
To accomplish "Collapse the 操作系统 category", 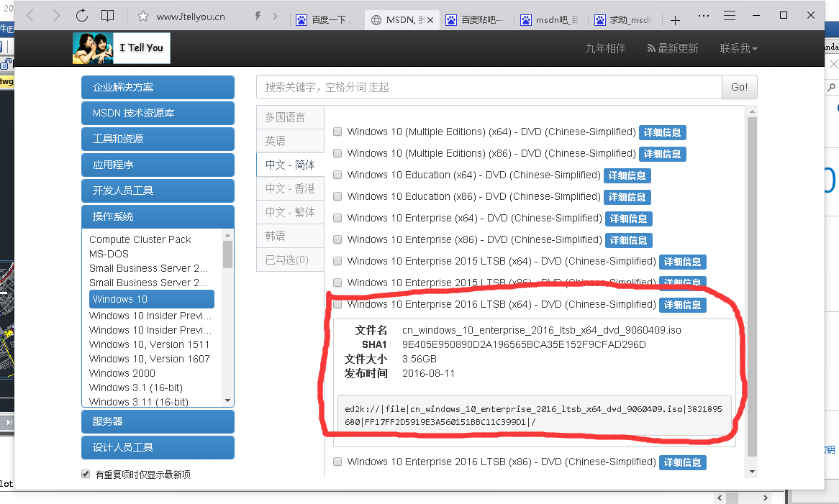I will [x=158, y=216].
